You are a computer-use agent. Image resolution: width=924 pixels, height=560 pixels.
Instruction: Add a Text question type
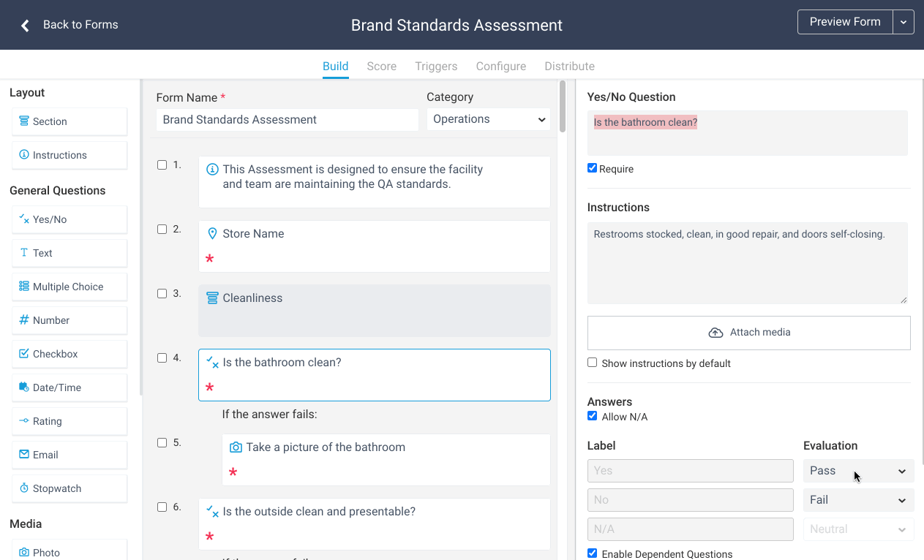70,253
